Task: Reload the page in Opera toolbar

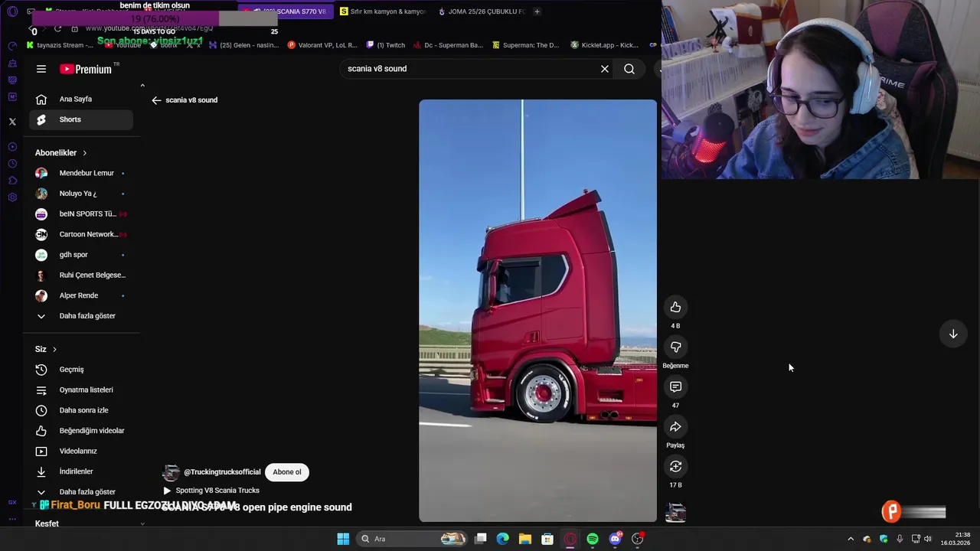Action: pyautogui.click(x=57, y=28)
